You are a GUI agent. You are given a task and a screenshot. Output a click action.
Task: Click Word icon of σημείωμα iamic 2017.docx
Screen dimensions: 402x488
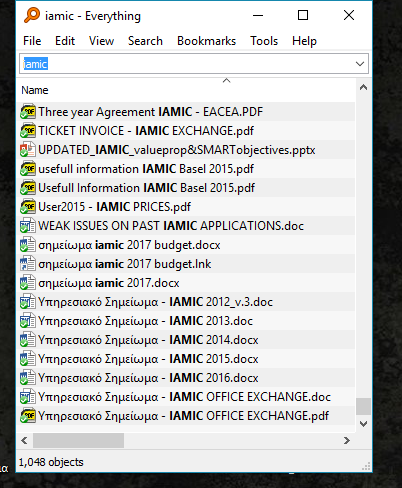coord(28,283)
